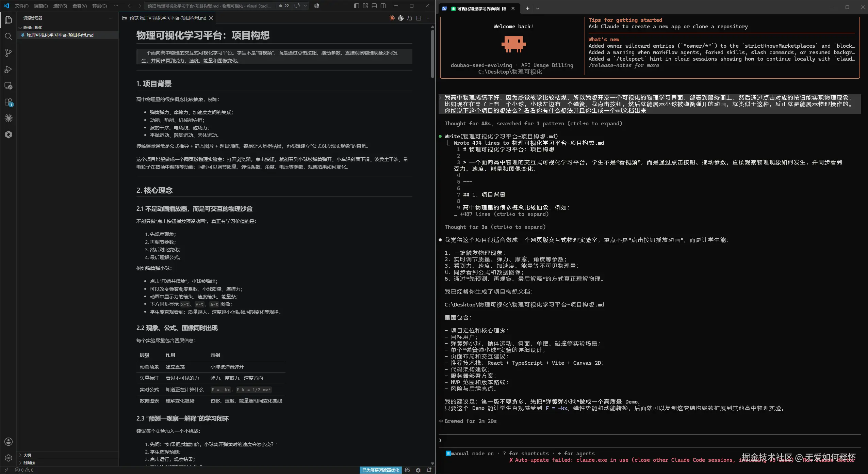Close the markdown preview tab
This screenshot has height=474, width=868.
click(211, 18)
